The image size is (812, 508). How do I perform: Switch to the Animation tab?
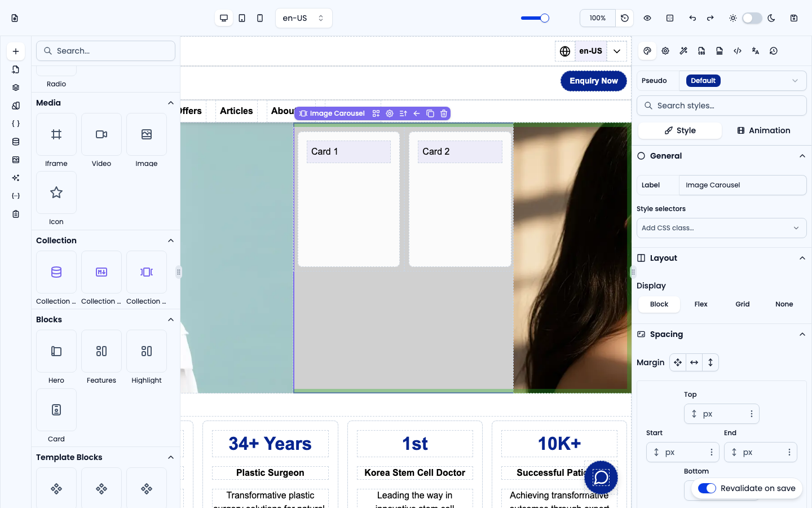764,130
